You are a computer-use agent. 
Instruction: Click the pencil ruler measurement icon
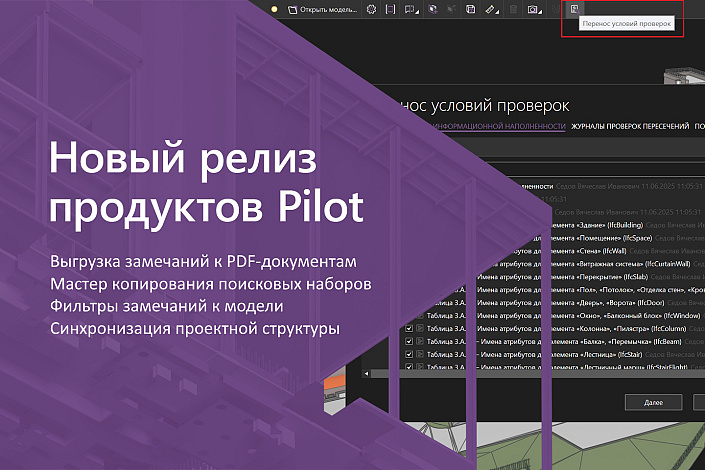489,10
